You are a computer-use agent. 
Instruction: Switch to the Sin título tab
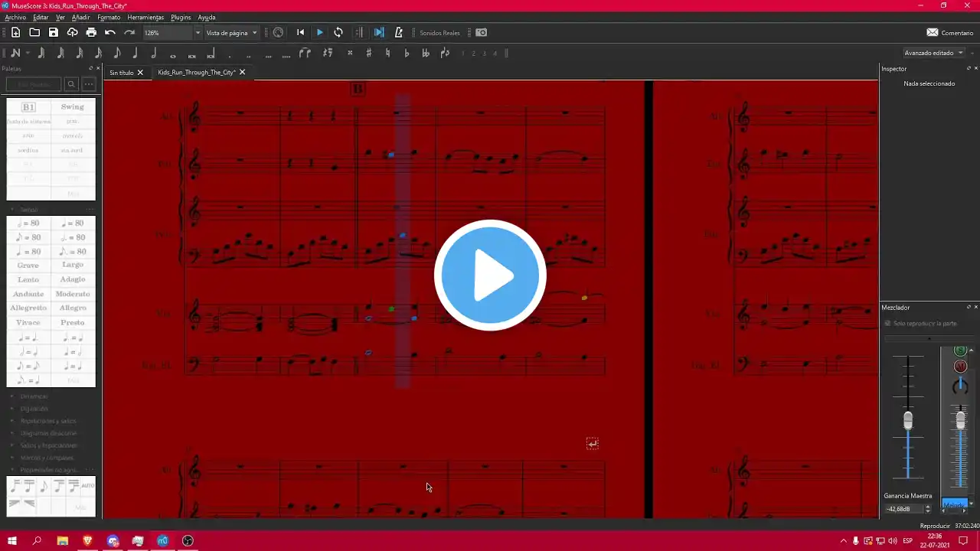click(121, 73)
